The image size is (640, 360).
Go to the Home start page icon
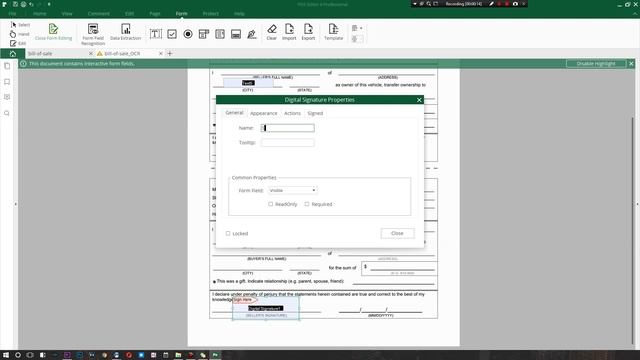click(13, 53)
